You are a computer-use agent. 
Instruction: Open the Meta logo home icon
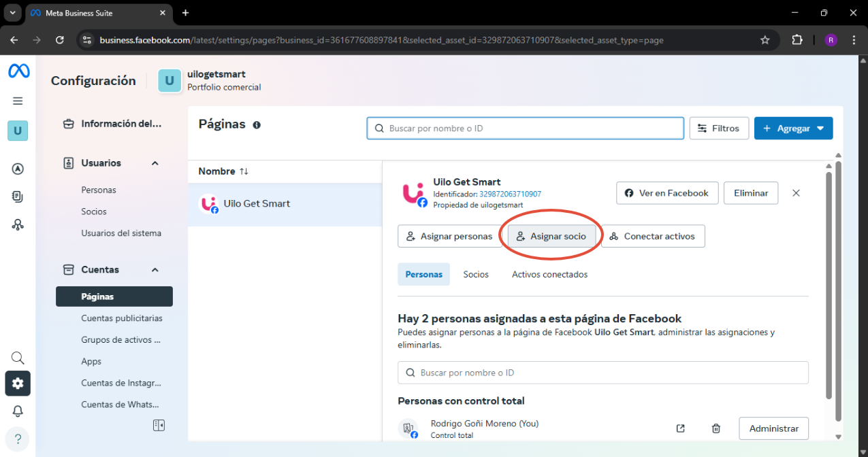coord(18,71)
